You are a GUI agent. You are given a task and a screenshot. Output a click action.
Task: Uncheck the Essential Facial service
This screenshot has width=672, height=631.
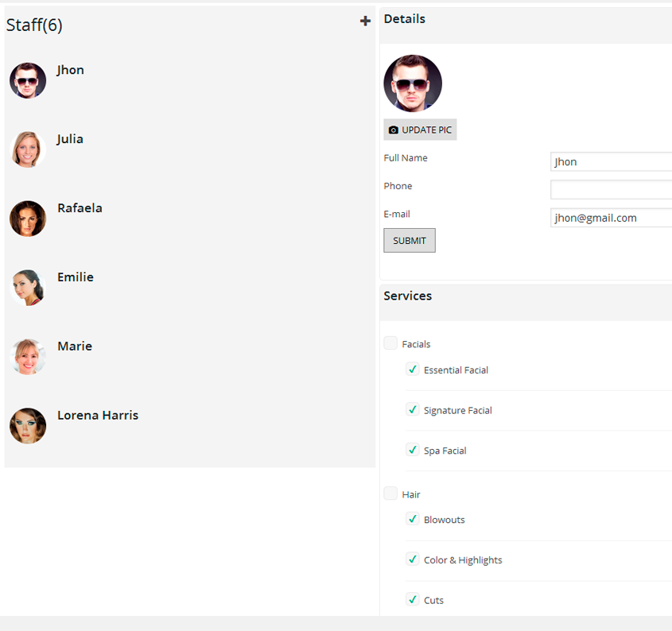coord(413,369)
